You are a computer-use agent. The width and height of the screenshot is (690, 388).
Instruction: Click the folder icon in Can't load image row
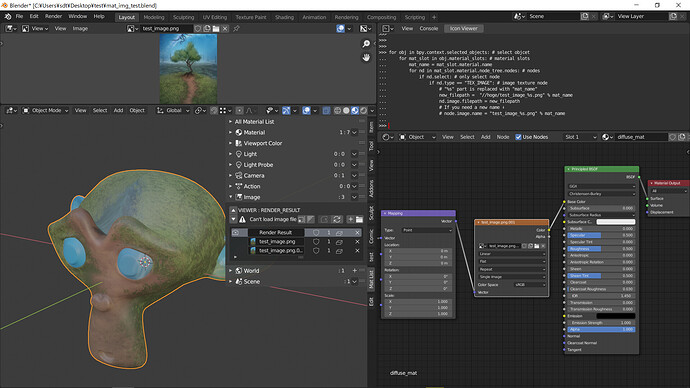click(x=359, y=219)
